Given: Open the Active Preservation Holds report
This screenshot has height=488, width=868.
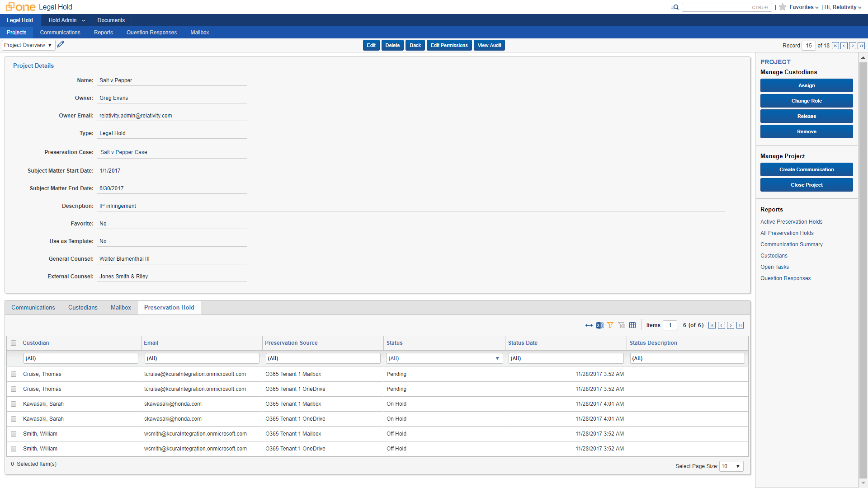Looking at the screenshot, I should (x=791, y=221).
